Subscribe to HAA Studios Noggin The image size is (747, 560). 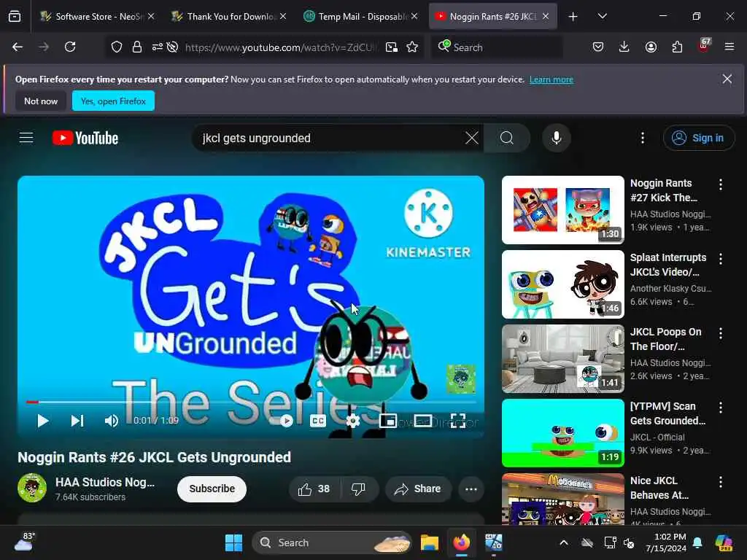pos(212,489)
